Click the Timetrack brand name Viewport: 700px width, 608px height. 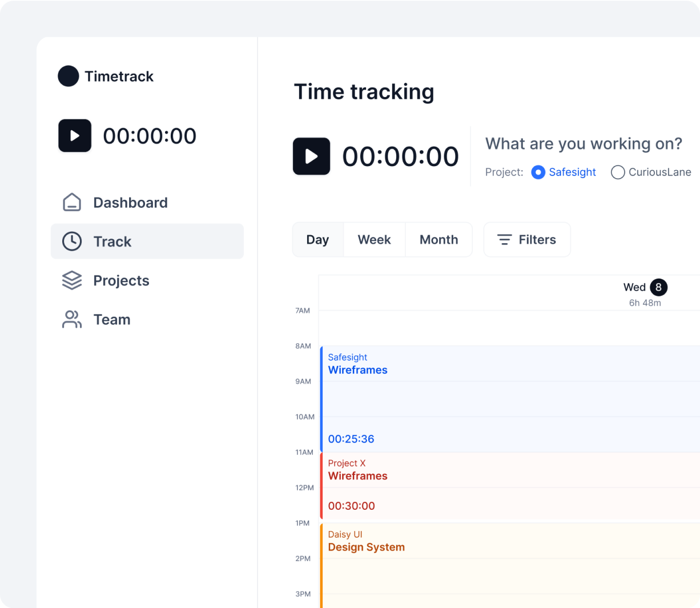(119, 76)
